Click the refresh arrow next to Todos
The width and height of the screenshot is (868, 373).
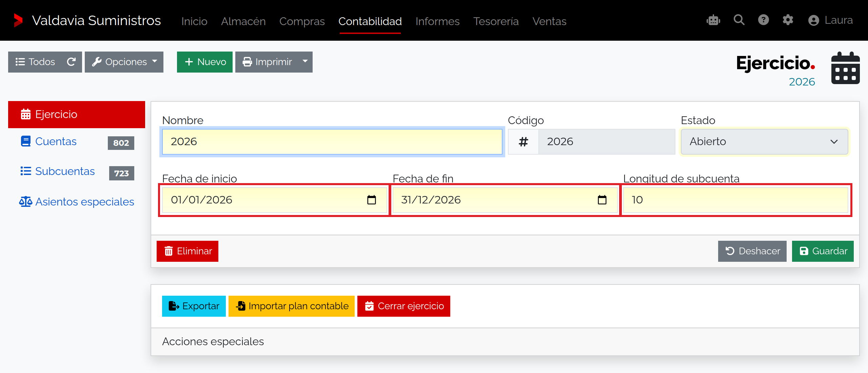coord(71,62)
